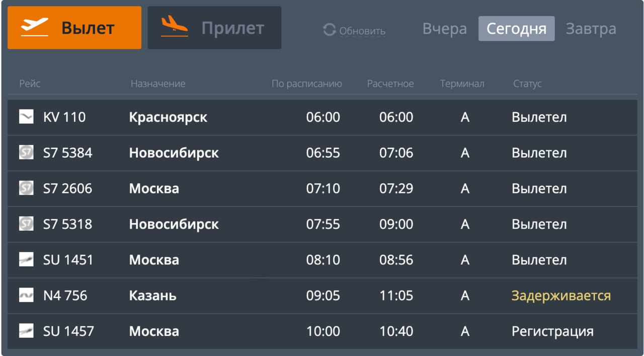
Task: Switch to the Прилет arrivals tab
Action: point(214,28)
